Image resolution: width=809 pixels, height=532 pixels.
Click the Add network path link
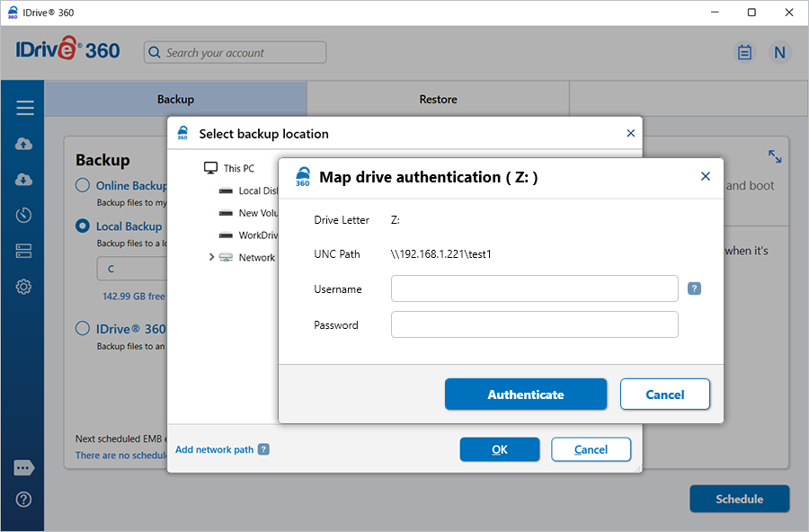pos(214,449)
